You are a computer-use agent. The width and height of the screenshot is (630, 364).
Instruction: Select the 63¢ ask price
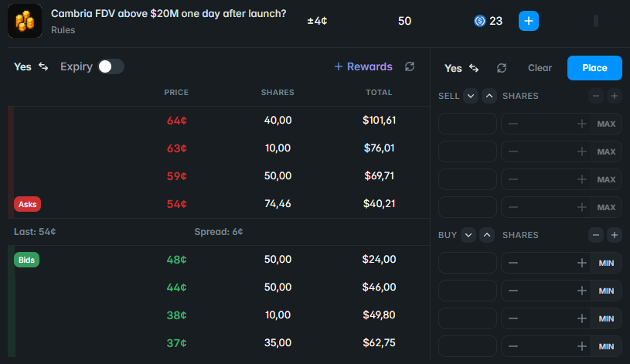(177, 148)
